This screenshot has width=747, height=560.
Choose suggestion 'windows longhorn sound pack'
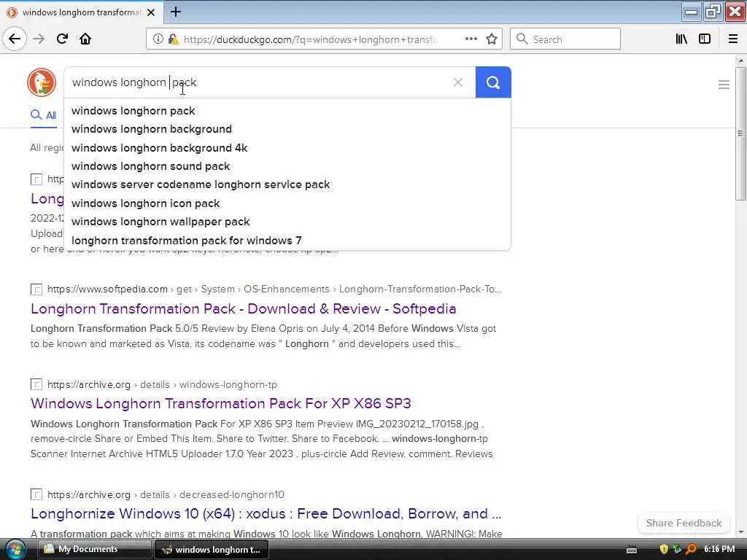tap(287, 166)
